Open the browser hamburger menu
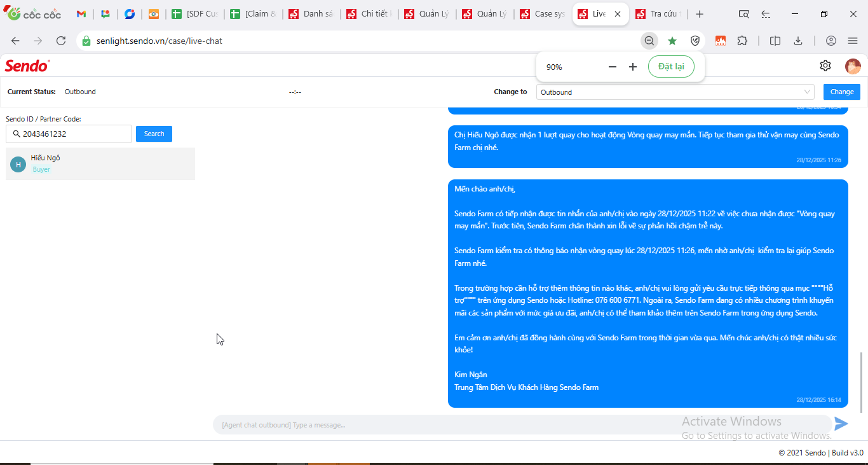 pyautogui.click(x=853, y=41)
